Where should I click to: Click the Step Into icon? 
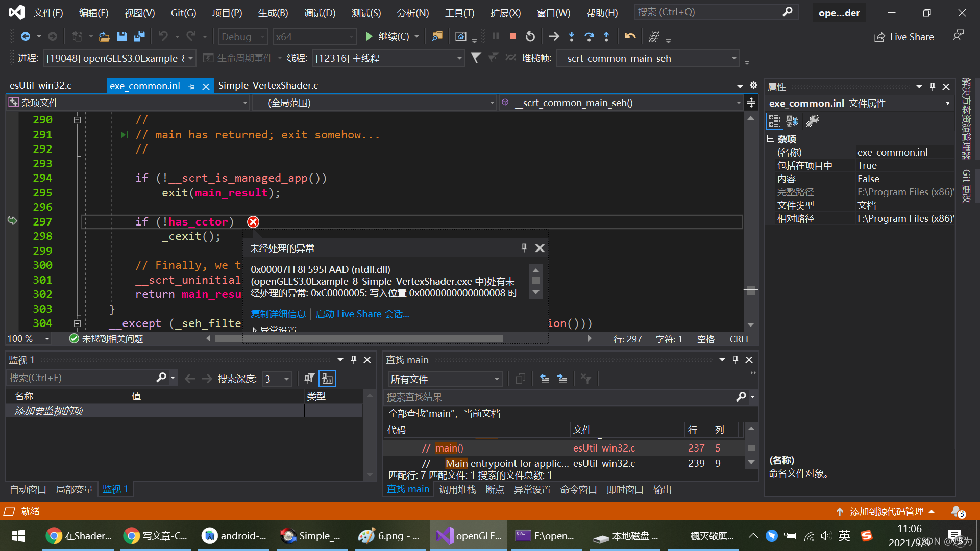[572, 36]
